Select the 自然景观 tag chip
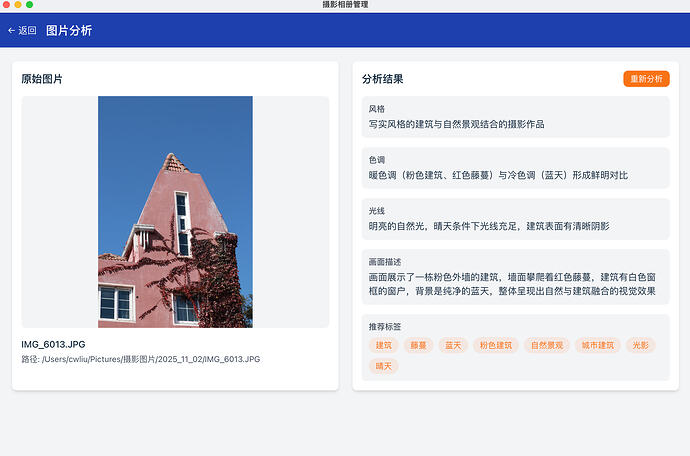Screen dimensions: 690x456 (547, 345)
